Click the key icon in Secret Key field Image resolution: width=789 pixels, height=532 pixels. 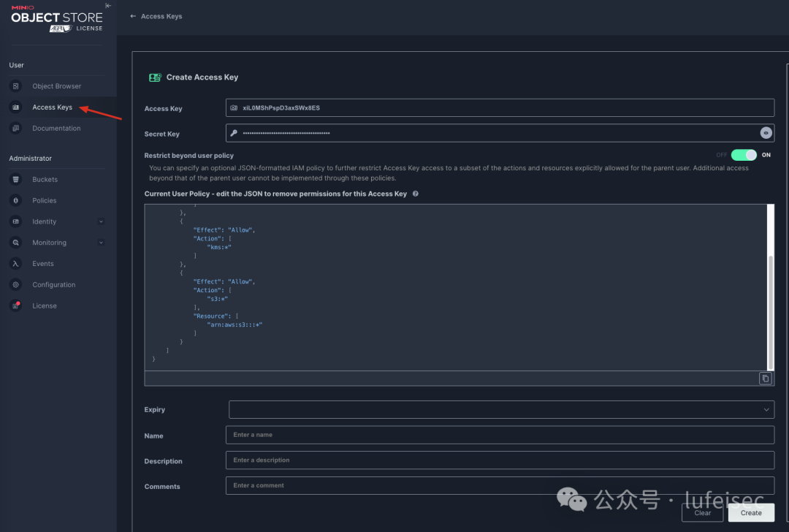234,133
